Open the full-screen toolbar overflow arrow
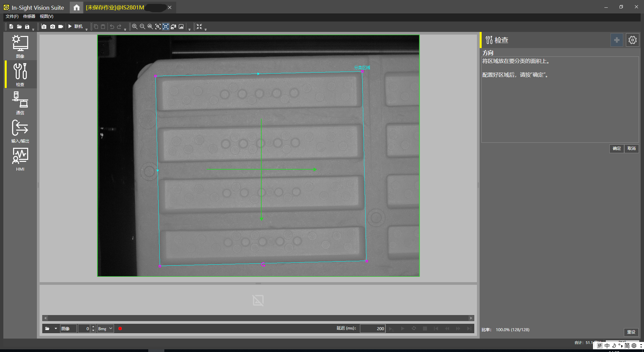 (206, 29)
